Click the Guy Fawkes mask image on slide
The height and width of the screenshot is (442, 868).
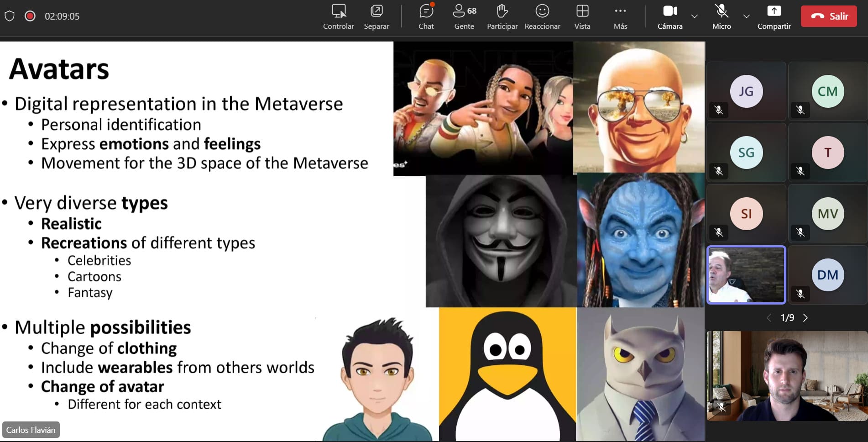tap(501, 241)
